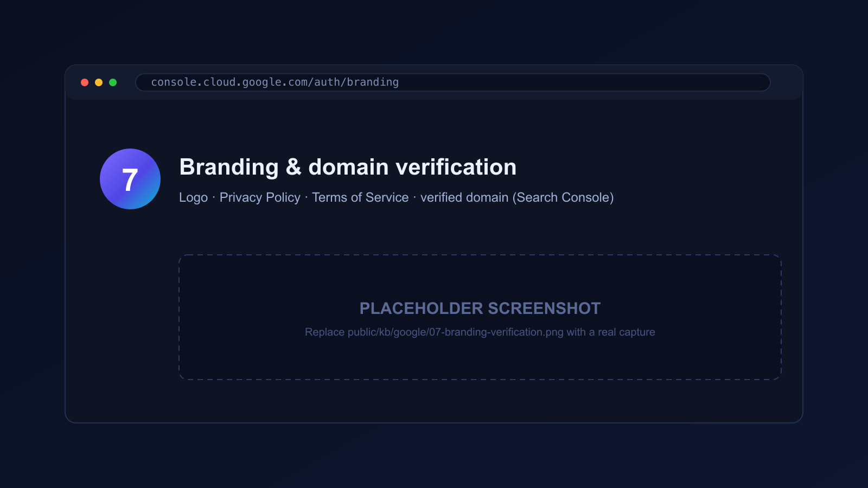The height and width of the screenshot is (488, 868).
Task: Click the "PLACEHOLDER SCREENSHOT" text
Action: (480, 309)
